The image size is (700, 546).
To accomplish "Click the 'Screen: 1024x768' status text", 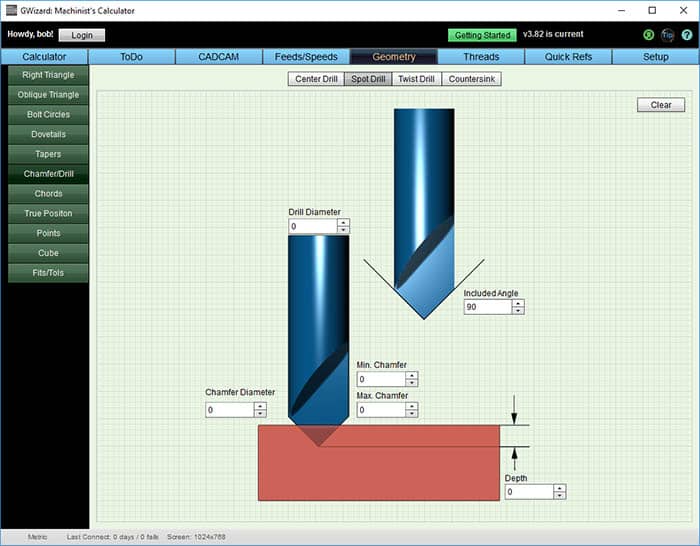I will (196, 537).
